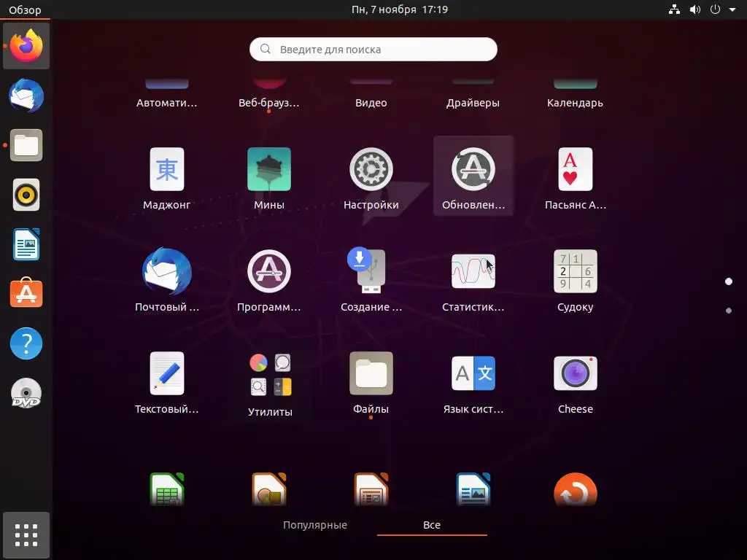Image resolution: width=747 pixels, height=560 pixels.
Task: Open the clock menu Пн, 7 ноября 17:19
Action: click(x=399, y=9)
